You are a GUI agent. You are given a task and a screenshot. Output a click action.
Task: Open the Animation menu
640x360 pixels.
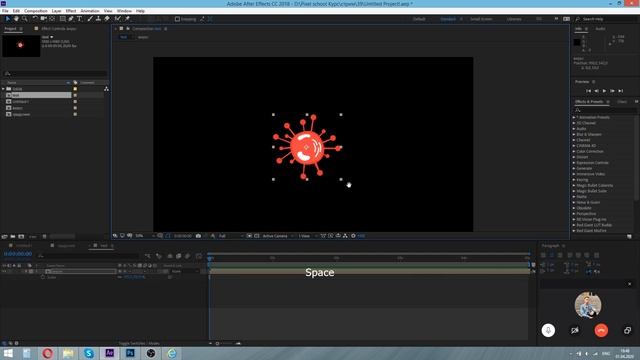(x=90, y=11)
